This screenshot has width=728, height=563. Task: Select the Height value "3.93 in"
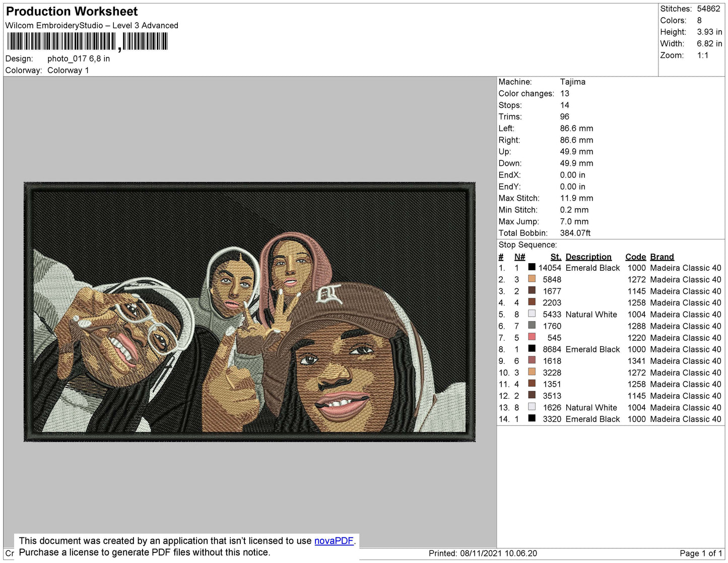(x=709, y=32)
